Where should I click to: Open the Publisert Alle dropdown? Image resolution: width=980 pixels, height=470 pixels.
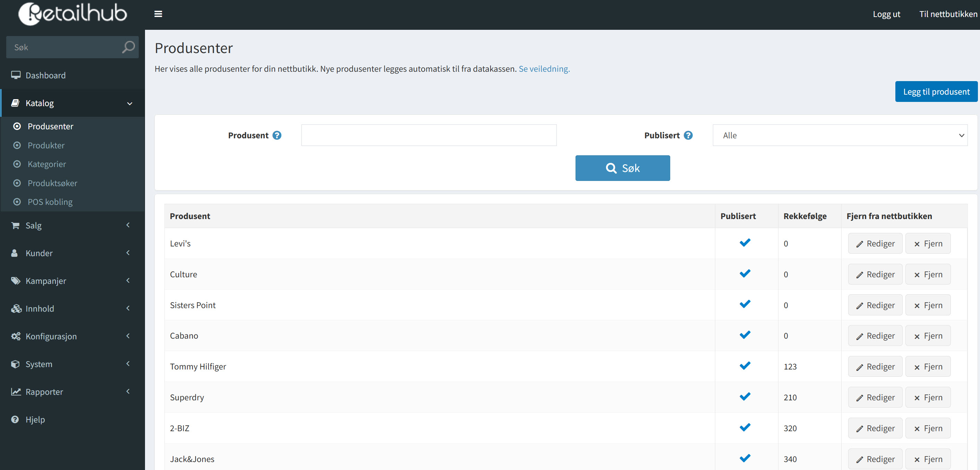click(840, 136)
